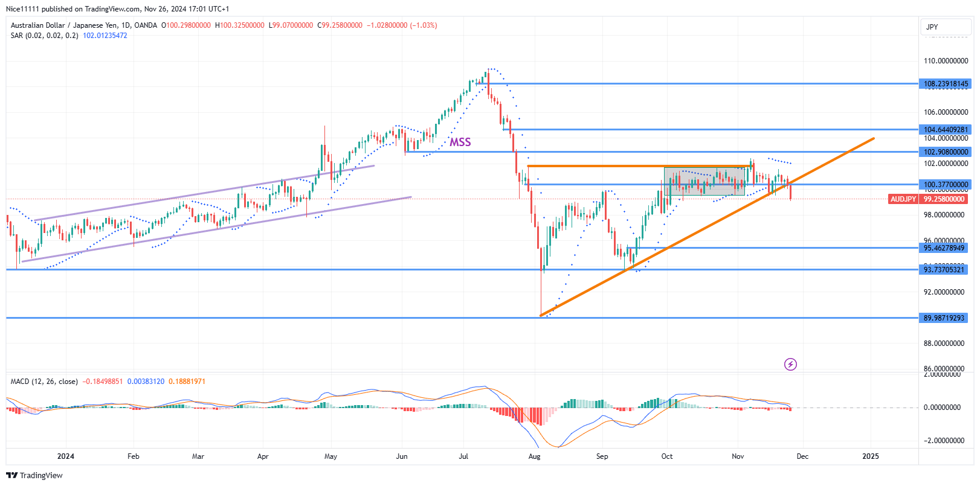The image size is (980, 486).
Task: Click the Aug label on time axis
Action: [x=534, y=456]
